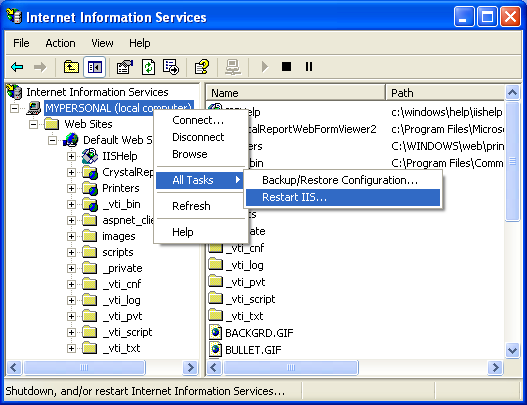Screen dimensions: 527x405
Task: Click the Export List toolbar icon
Action: coord(171,67)
